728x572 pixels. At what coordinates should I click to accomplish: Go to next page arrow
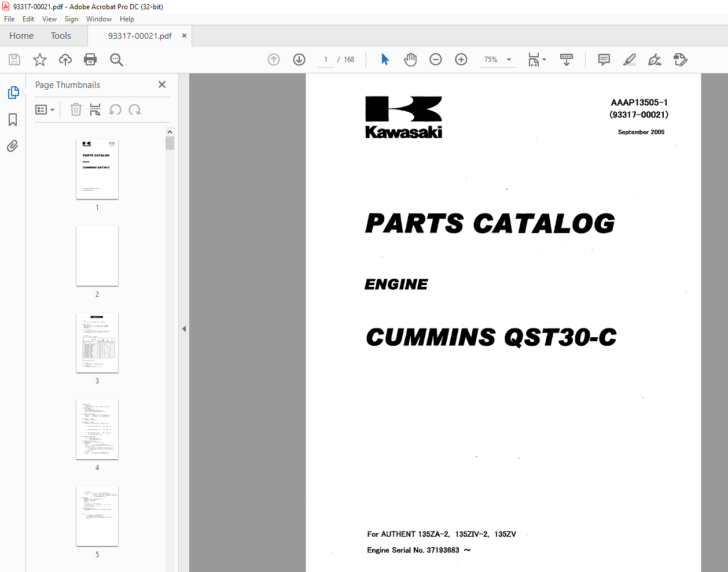[299, 60]
